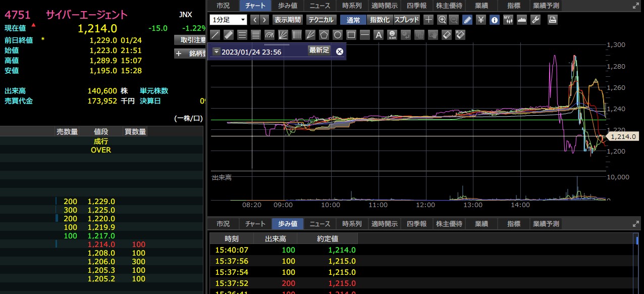Viewport: 644px width, 294px height.
Task: Select the ruler measurement tool
Action: pyautogui.click(x=228, y=35)
